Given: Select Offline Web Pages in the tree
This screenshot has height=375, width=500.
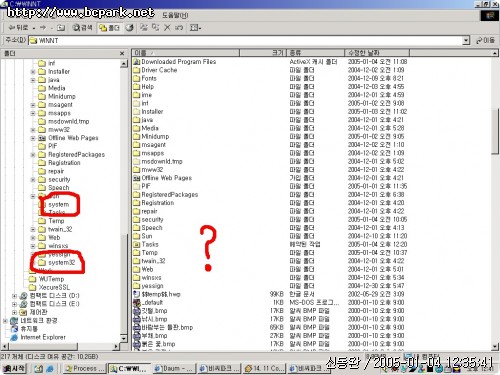Looking at the screenshot, I should coord(73,138).
